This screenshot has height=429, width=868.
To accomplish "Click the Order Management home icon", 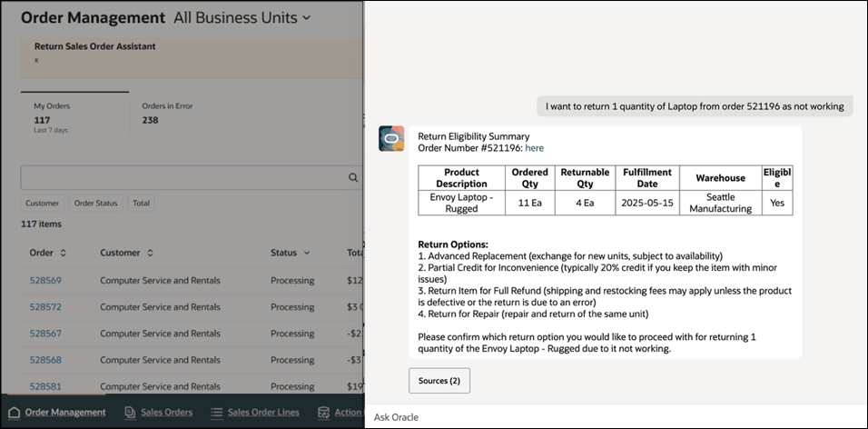I will click(x=14, y=413).
